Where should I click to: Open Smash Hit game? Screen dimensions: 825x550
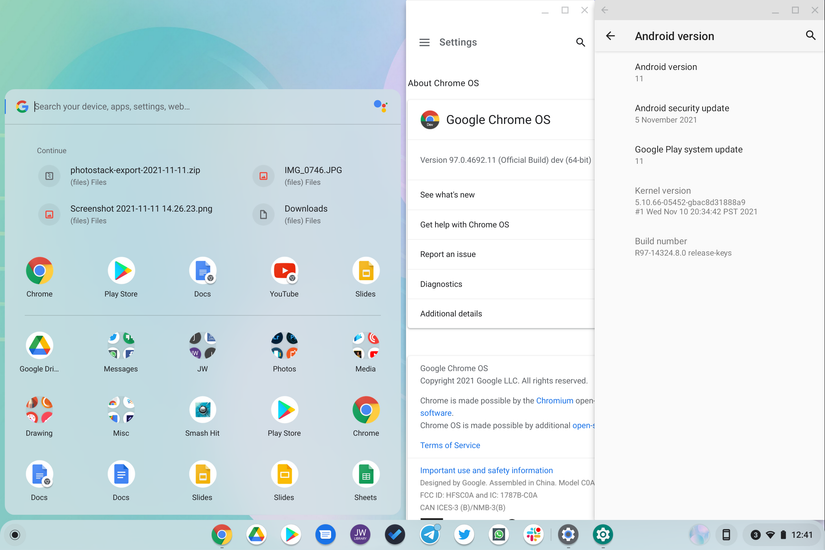coord(202,410)
